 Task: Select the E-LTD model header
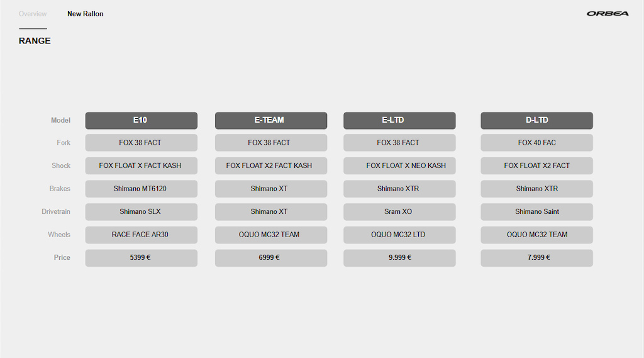click(x=399, y=120)
